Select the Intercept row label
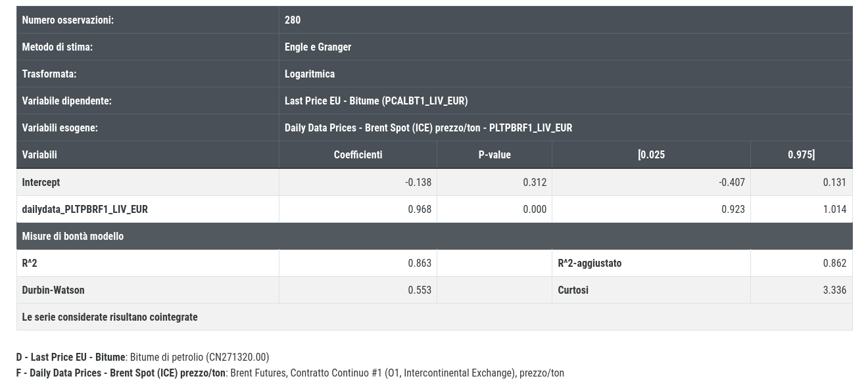Screen dimensions: 868x391 coord(41,182)
